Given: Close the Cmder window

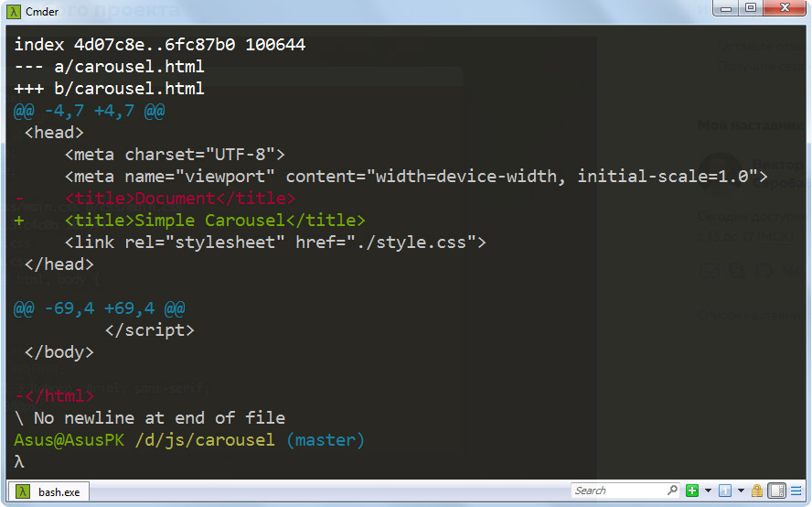Looking at the screenshot, I should pyautogui.click(x=785, y=8).
